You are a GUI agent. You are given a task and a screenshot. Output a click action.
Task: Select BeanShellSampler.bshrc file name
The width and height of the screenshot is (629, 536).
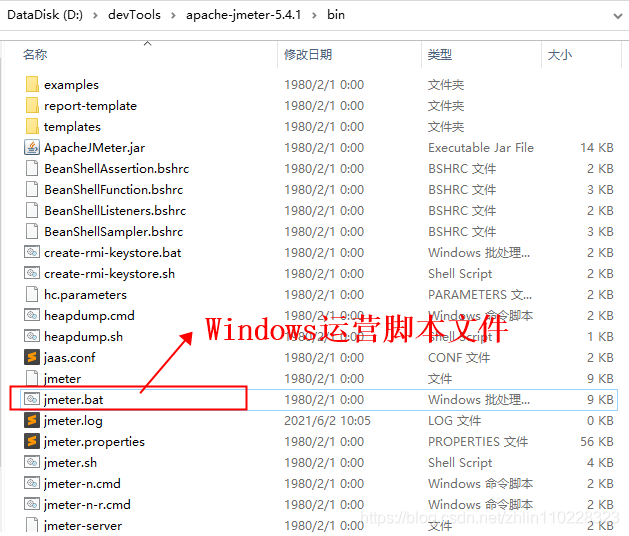[x=114, y=231]
